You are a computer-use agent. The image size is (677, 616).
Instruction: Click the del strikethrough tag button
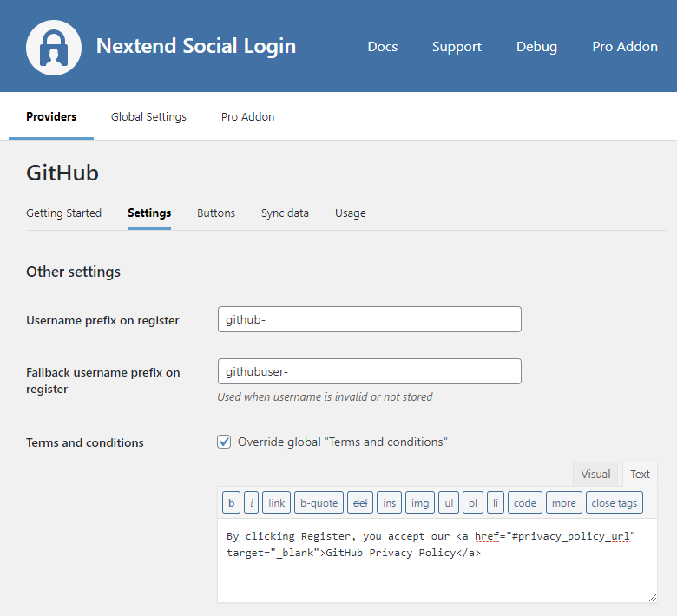click(359, 502)
